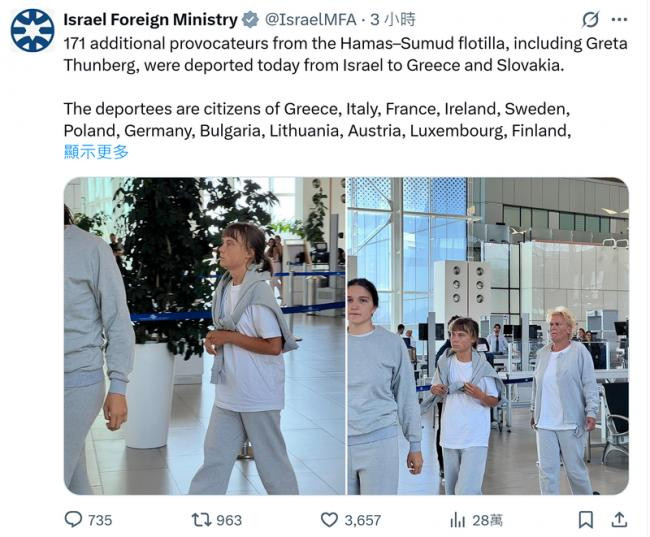
Task: View post analytics bar chart icon
Action: pos(458,519)
